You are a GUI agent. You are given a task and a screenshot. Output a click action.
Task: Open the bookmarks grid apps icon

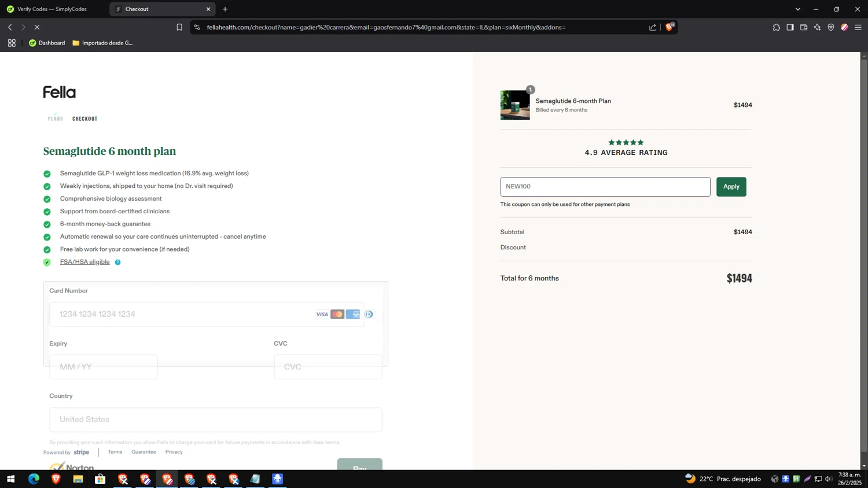click(x=12, y=43)
